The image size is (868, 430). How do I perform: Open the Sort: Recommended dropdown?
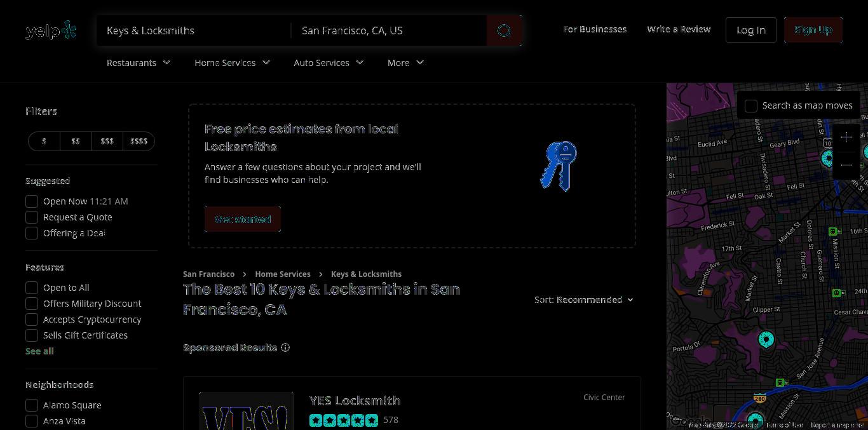(584, 300)
